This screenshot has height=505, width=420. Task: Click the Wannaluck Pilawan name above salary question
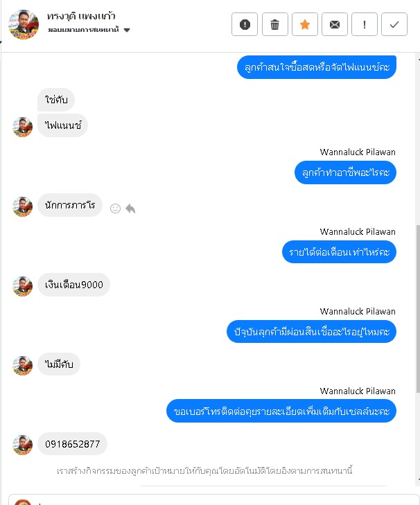[x=358, y=232]
